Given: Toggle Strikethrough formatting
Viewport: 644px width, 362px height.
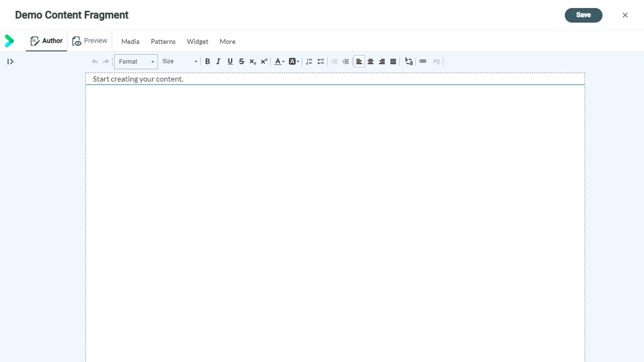Looking at the screenshot, I should click(x=242, y=61).
